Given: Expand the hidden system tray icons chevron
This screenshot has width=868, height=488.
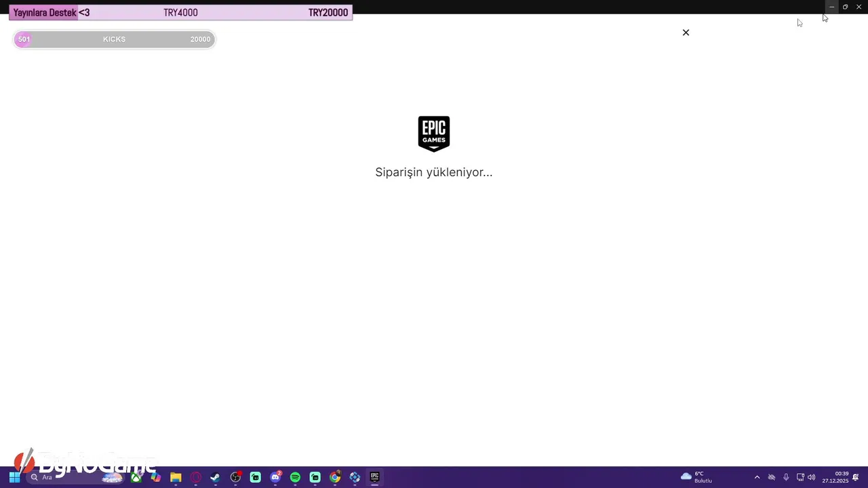Looking at the screenshot, I should coord(757,477).
